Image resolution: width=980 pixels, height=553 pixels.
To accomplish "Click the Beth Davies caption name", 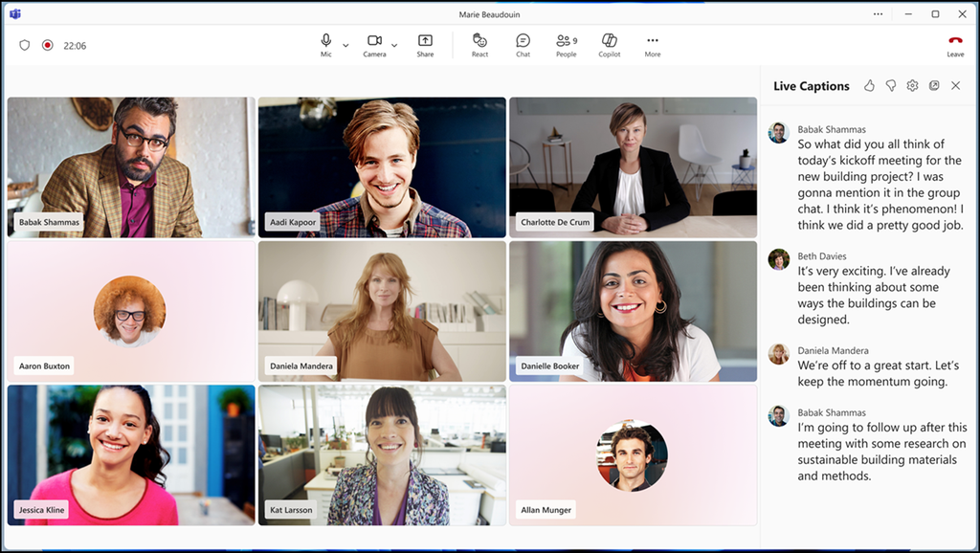I will 822,256.
